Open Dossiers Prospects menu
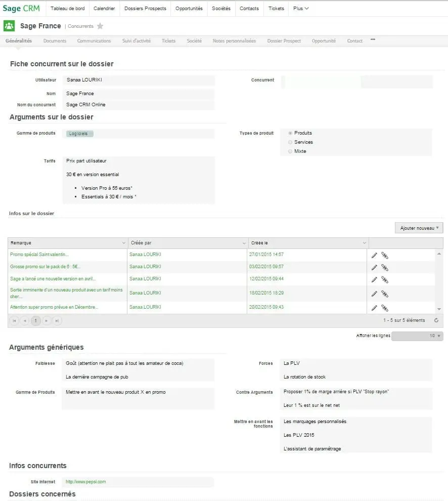The image size is (448, 501). (x=145, y=8)
